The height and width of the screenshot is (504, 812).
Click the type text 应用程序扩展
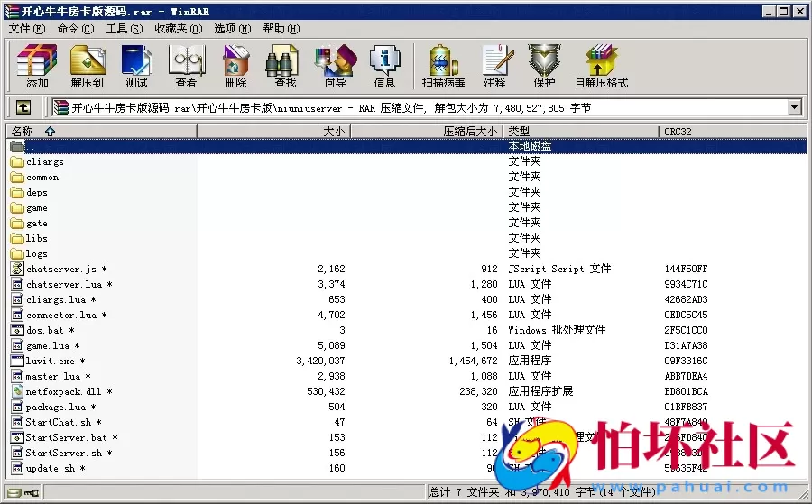[540, 391]
